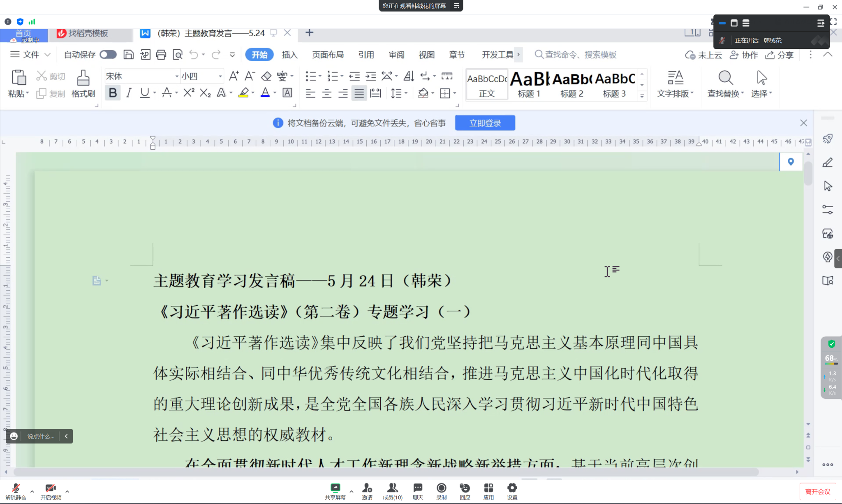
Task: Open 共享屏幕 share screen
Action: coord(335,491)
